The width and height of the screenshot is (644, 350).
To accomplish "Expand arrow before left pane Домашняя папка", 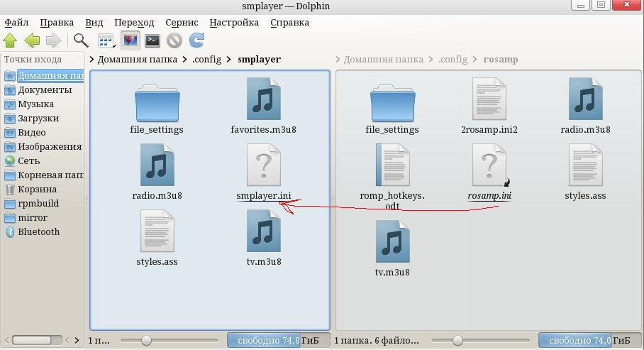I will pos(91,60).
